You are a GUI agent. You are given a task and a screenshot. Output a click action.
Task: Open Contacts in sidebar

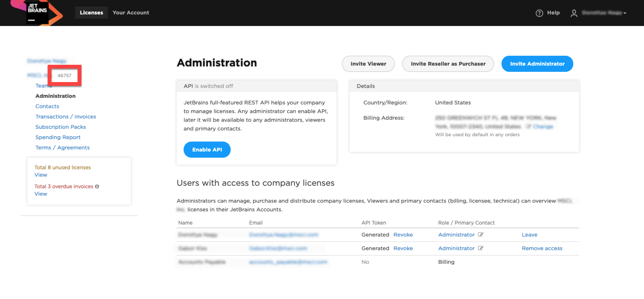(x=47, y=106)
